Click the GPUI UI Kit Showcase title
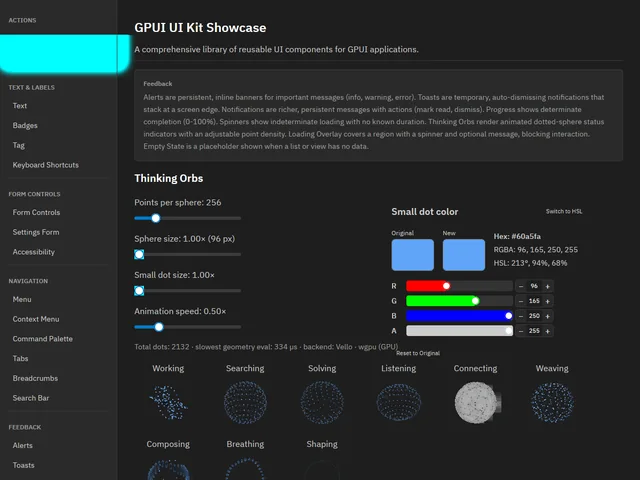The height and width of the screenshot is (480, 640). pyautogui.click(x=200, y=28)
